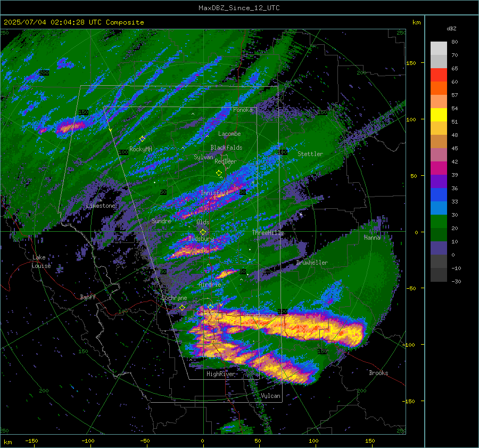Click the Blackfalds city label
Screen dimensions: 479x448
pos(226,148)
